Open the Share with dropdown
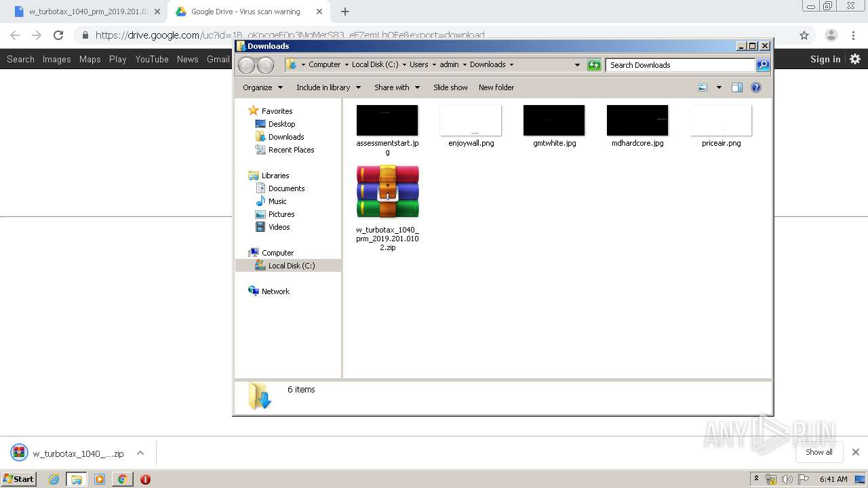 pos(397,87)
